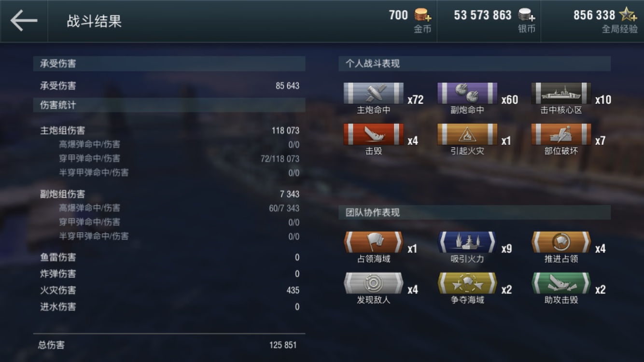
Task: Select the 击毁 ribbon badge
Action: [373, 134]
